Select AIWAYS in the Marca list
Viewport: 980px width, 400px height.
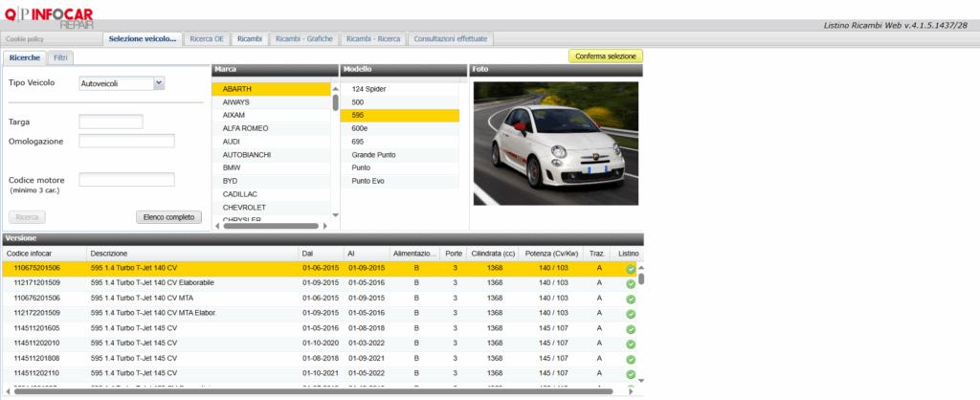271,102
